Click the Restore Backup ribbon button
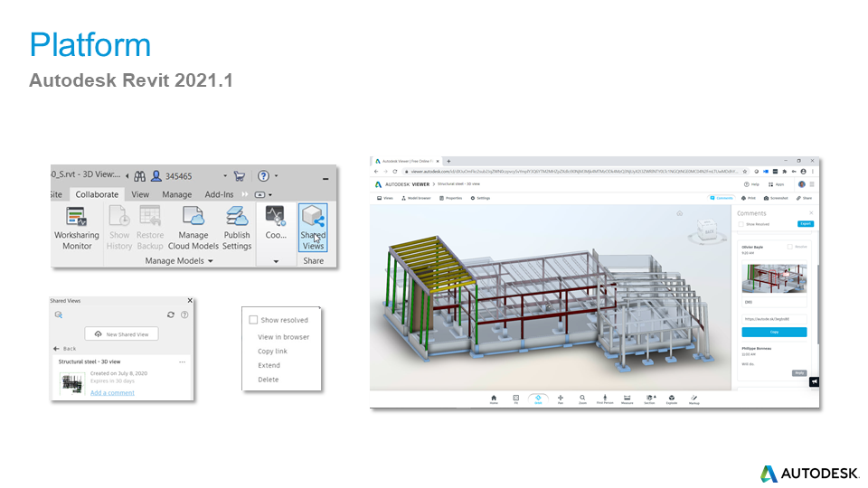 pyautogui.click(x=150, y=228)
